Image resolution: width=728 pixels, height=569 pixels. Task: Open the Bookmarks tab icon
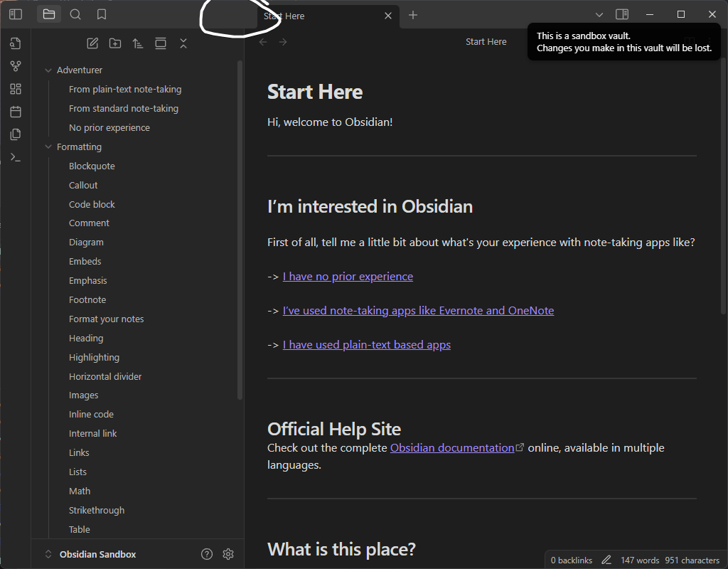101,14
